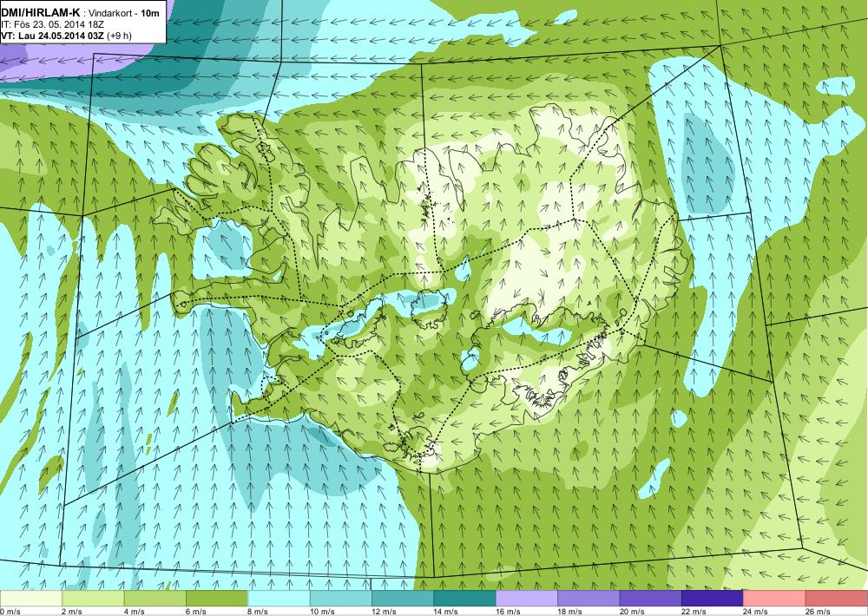868x616 pixels.
Task: Click the "12 m/s" legend label
Action: (x=385, y=612)
